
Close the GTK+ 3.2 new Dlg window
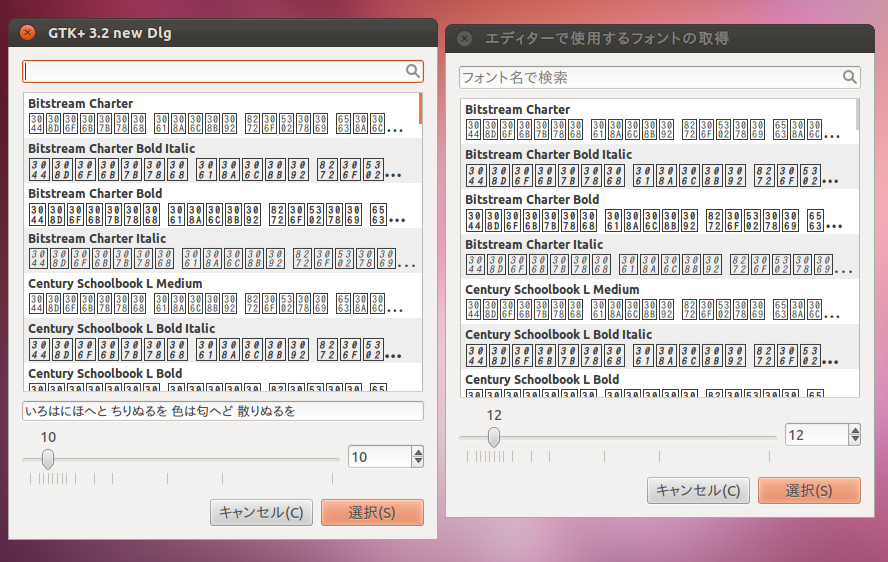tap(28, 33)
